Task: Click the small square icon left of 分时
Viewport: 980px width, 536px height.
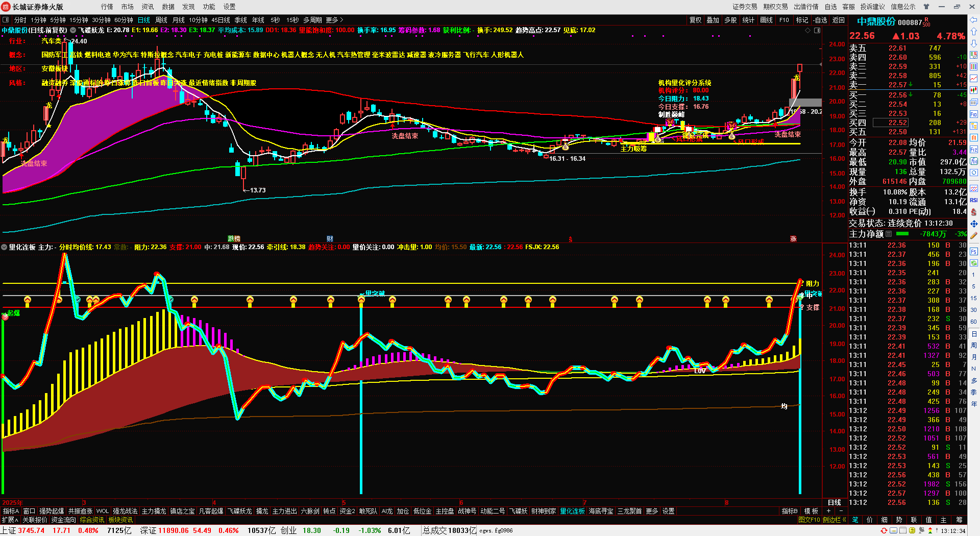Action: pos(6,20)
